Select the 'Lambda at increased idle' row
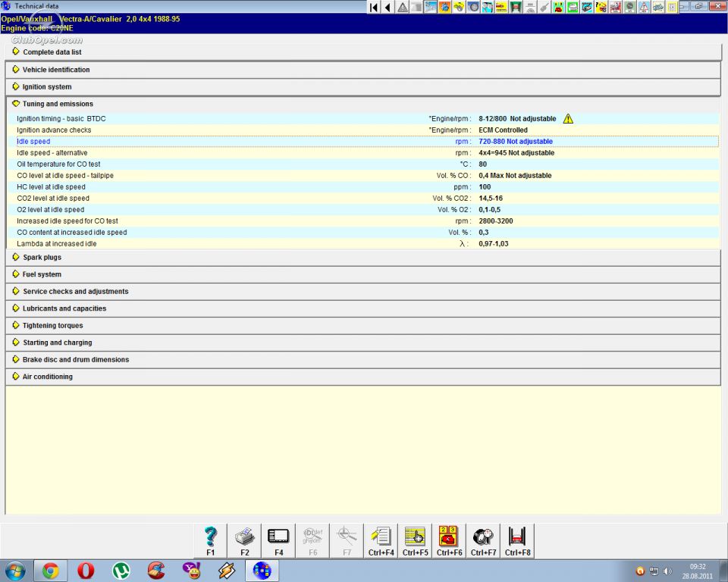 pyautogui.click(x=364, y=244)
